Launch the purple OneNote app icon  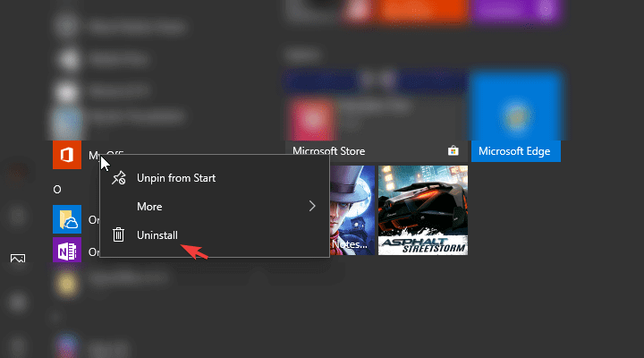pos(67,250)
